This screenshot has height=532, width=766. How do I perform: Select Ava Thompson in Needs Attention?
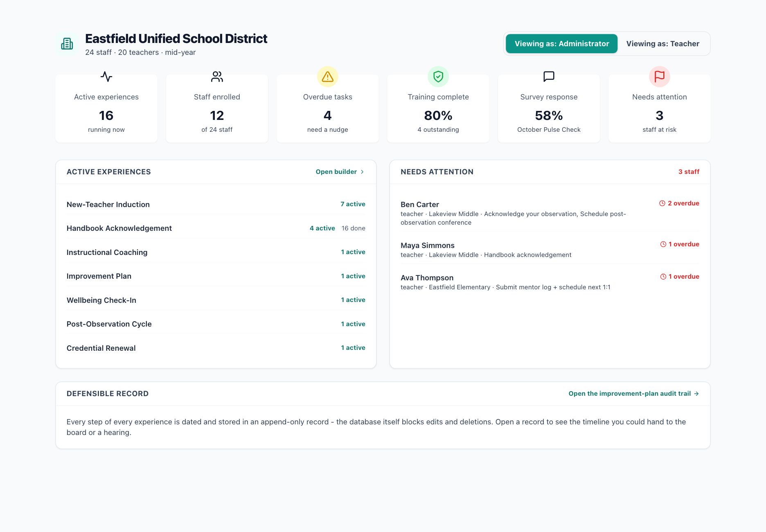click(550, 282)
